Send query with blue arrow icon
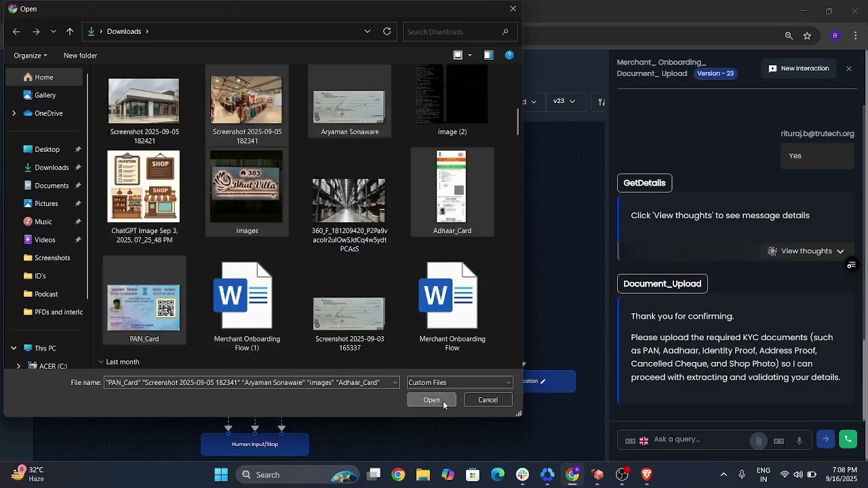868x488 pixels. tap(825, 439)
